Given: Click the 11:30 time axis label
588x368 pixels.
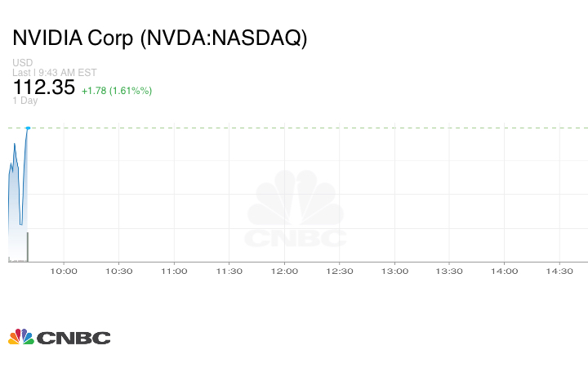Looking at the screenshot, I should click(229, 272).
